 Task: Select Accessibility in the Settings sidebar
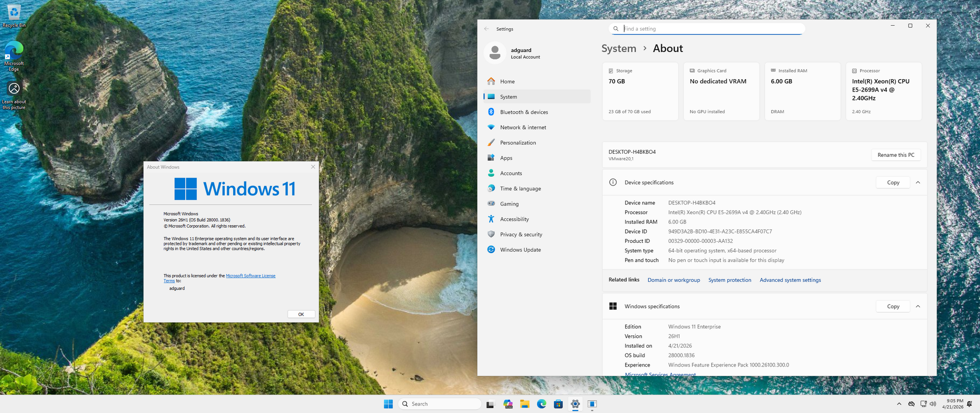(x=514, y=219)
